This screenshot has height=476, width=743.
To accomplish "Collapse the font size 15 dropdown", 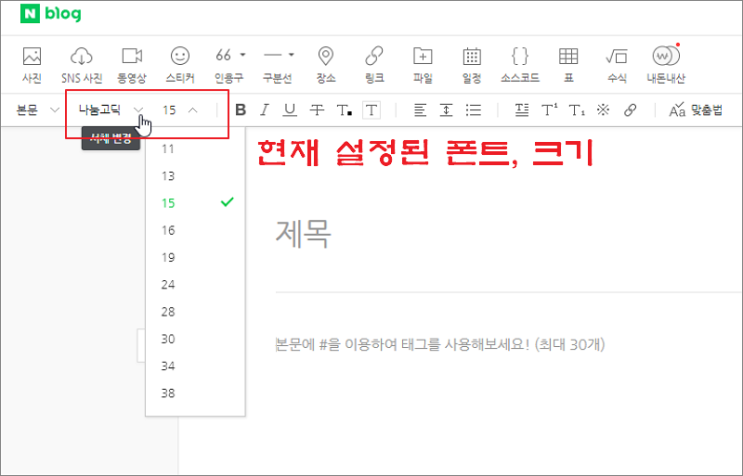I will tap(180, 110).
